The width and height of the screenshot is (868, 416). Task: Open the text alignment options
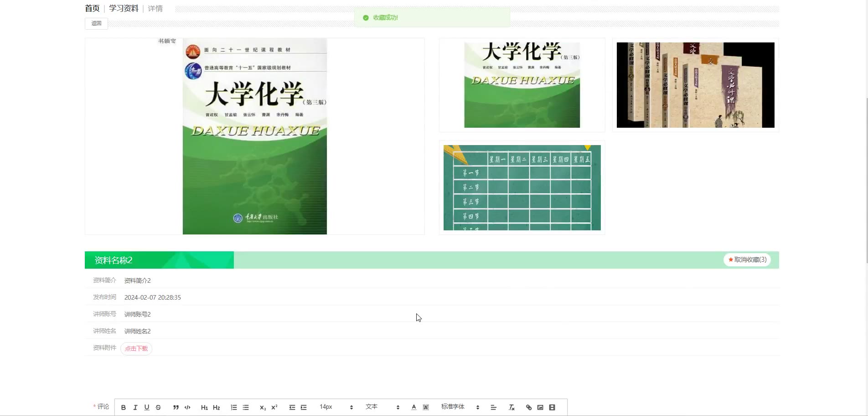[493, 407]
